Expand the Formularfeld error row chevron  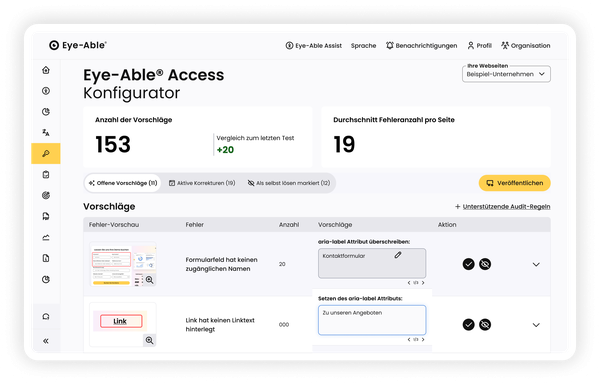[536, 264]
